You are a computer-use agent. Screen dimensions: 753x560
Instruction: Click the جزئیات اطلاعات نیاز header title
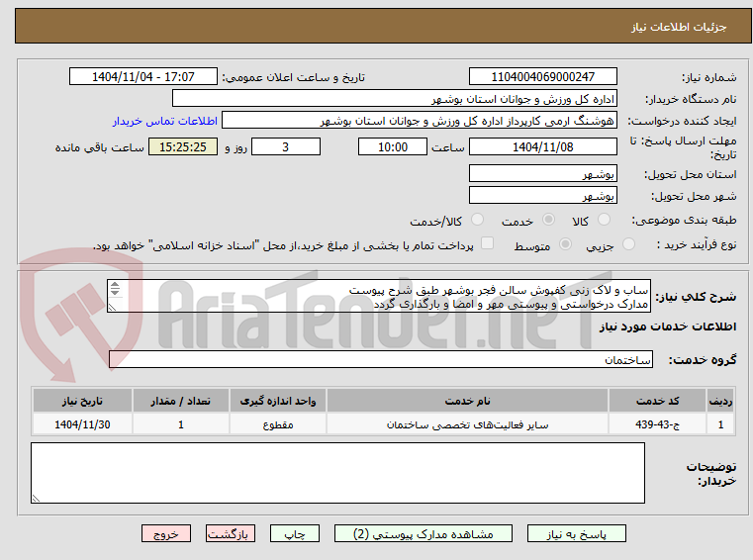coord(678,27)
